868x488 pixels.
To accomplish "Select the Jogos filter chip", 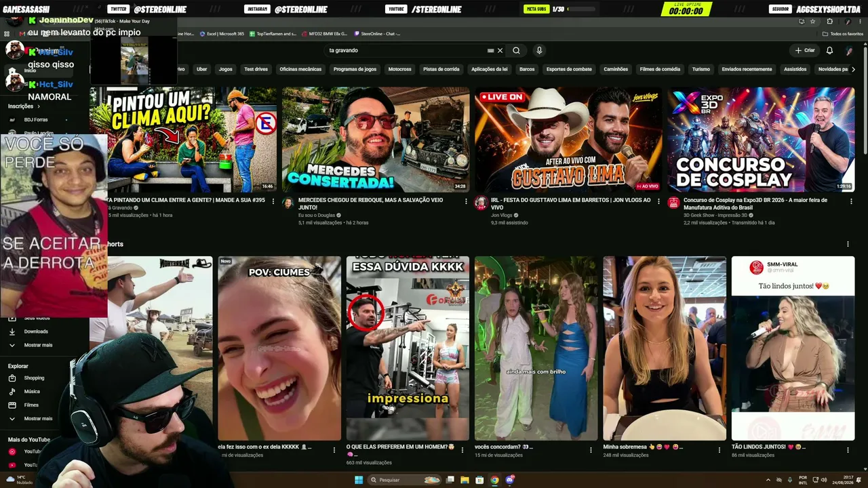I will coord(225,69).
